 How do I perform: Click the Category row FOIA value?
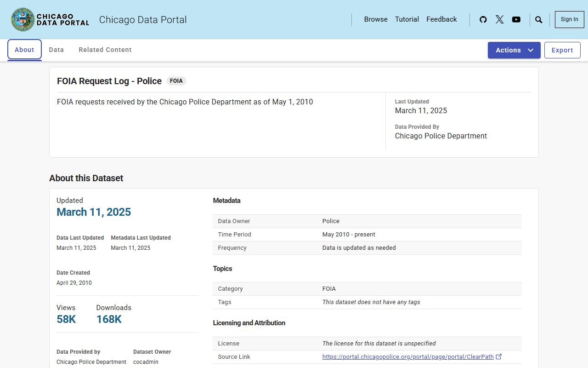coord(329,289)
